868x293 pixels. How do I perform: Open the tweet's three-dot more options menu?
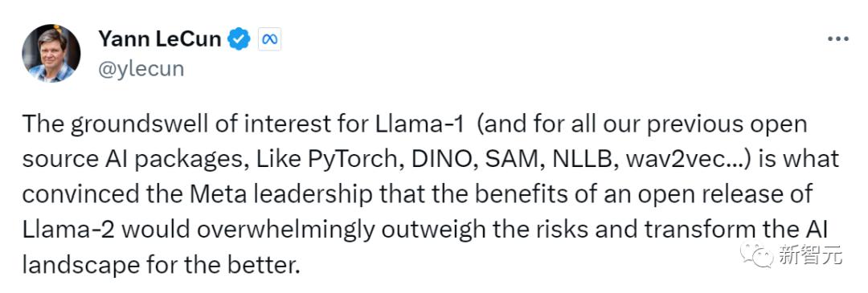pos(838,39)
